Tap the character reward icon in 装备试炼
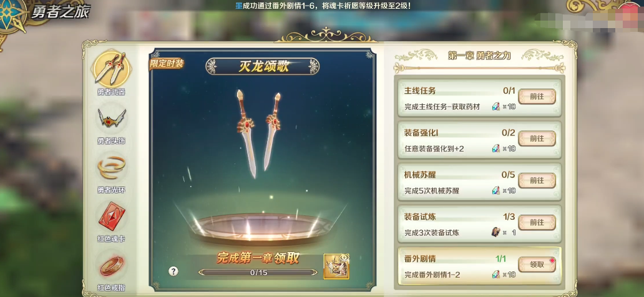 [x=496, y=232]
